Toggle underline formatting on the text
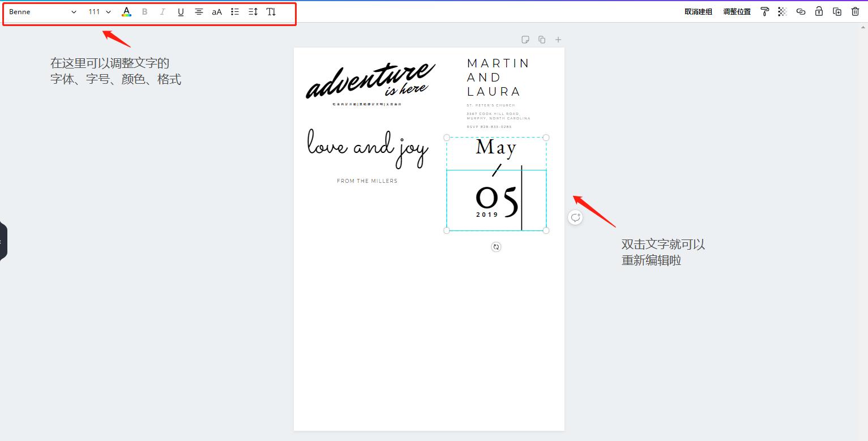Viewport: 868px width, 441px height. [x=181, y=11]
